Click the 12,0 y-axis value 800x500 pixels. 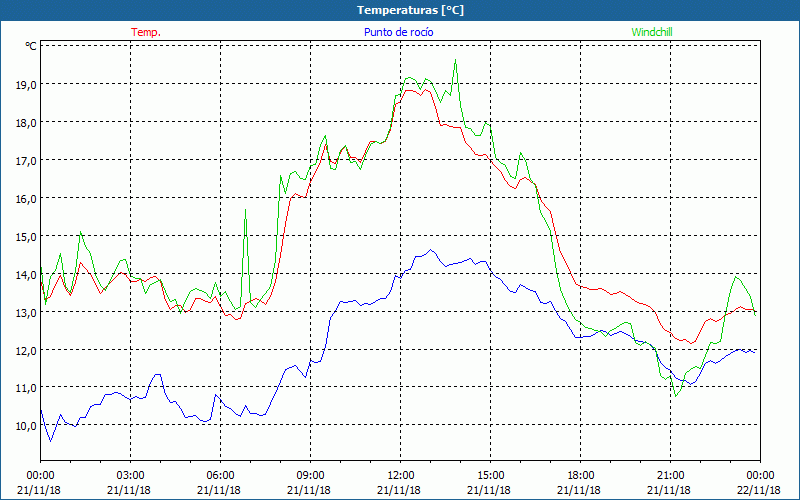click(x=26, y=351)
